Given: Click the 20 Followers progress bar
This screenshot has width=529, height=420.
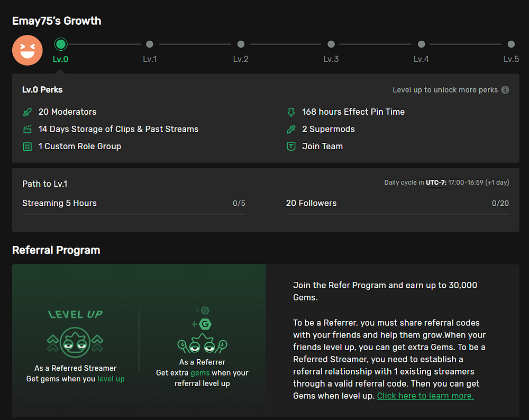Looking at the screenshot, I should 397,214.
